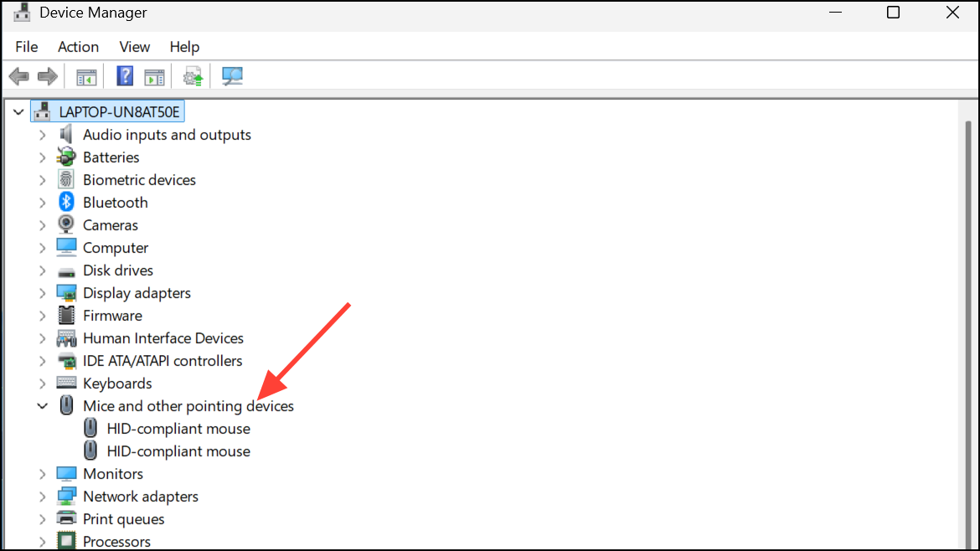This screenshot has height=551, width=980.
Task: Open the View menu
Action: pos(134,47)
